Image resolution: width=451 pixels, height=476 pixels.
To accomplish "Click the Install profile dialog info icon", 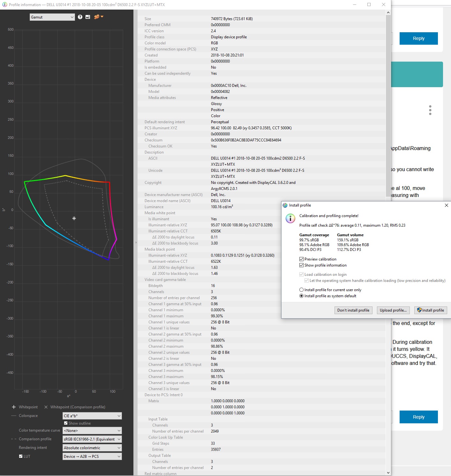I will tap(290, 218).
